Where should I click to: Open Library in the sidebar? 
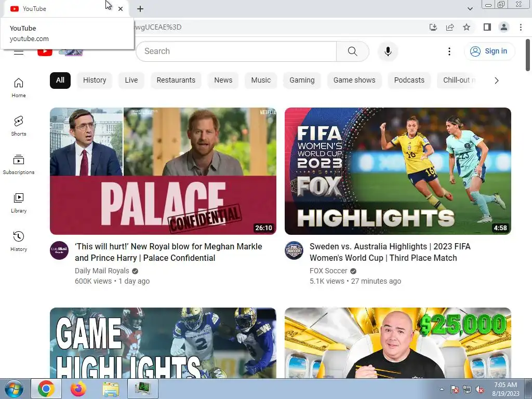[x=19, y=203]
